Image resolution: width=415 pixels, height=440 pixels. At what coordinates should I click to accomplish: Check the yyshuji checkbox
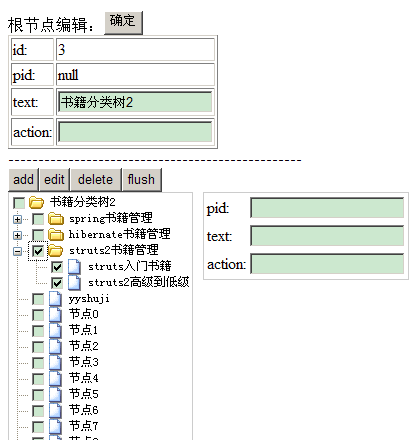[38, 299]
